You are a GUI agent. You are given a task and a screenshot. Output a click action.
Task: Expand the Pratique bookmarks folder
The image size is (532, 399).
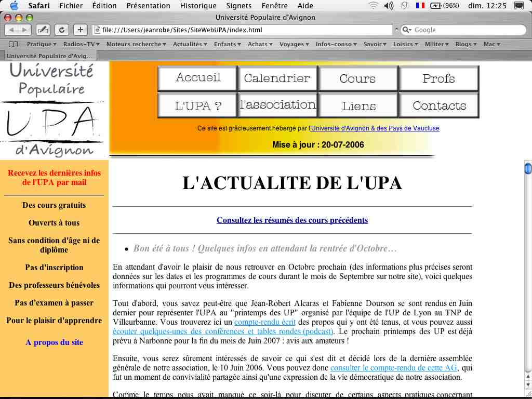click(x=42, y=44)
